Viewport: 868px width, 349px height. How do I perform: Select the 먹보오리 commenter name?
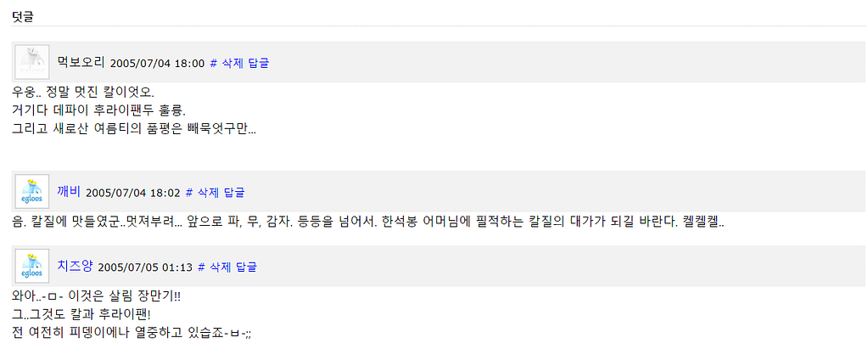pos(81,62)
